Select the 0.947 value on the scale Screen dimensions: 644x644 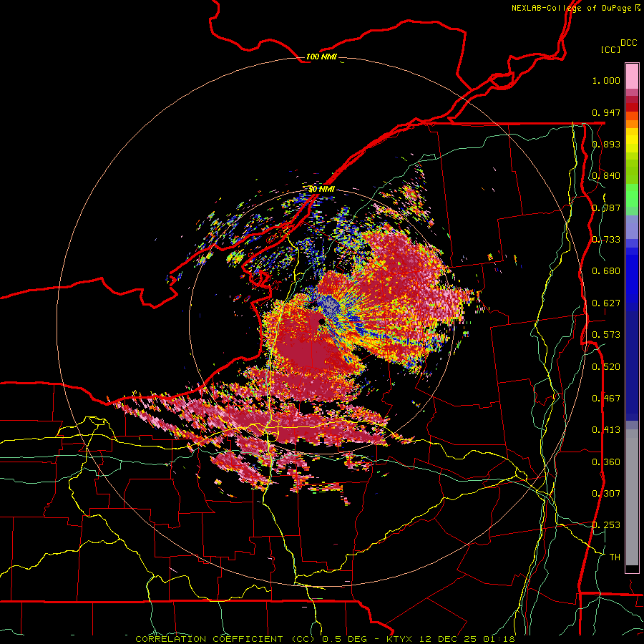606,112
